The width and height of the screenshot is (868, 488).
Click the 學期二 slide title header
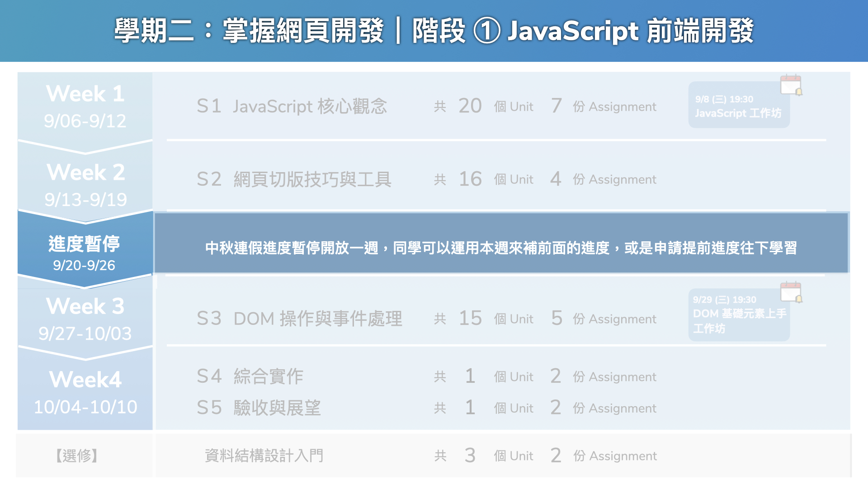pos(434,31)
